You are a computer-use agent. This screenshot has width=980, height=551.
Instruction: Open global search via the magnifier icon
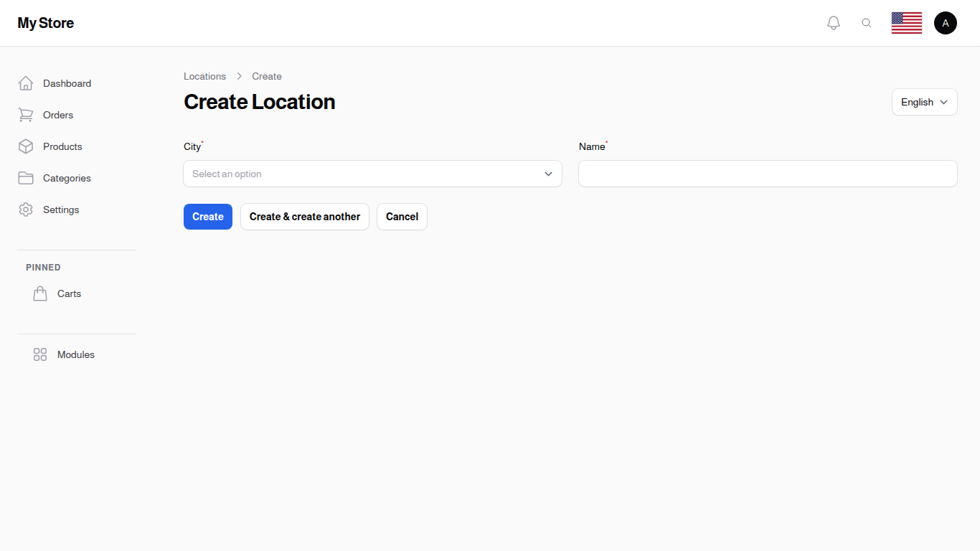[x=867, y=22]
